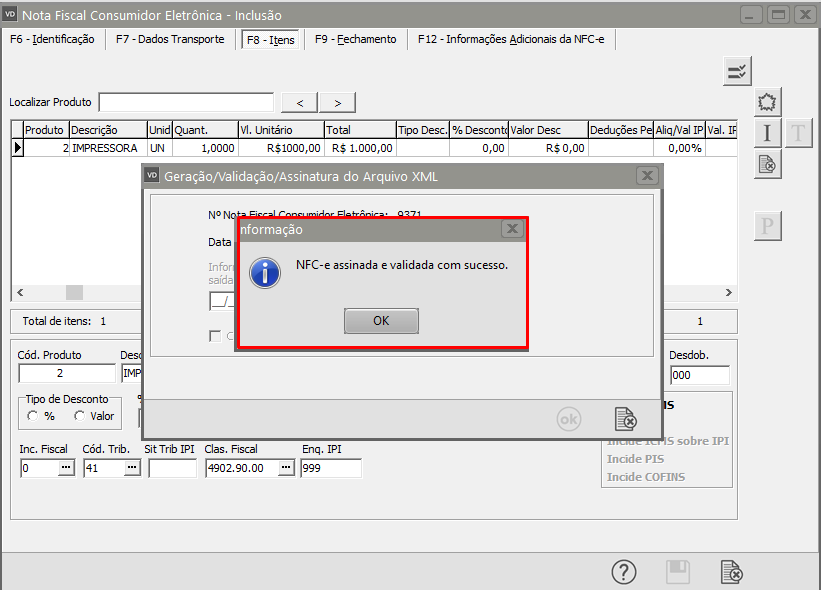Click the 'R$1000,00' unit value cell
Viewport: 821px width, 590px height.
[281, 148]
